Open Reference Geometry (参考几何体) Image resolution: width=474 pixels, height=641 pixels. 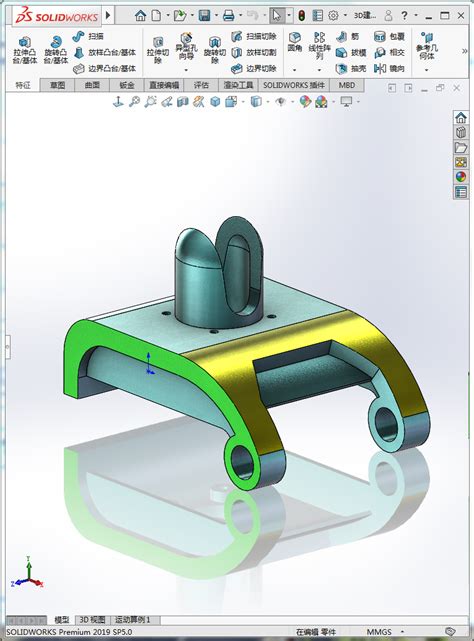[x=427, y=46]
